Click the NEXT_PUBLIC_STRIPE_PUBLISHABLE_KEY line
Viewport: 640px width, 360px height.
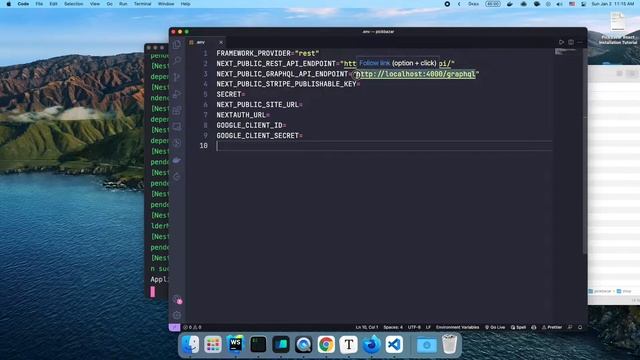click(x=288, y=84)
